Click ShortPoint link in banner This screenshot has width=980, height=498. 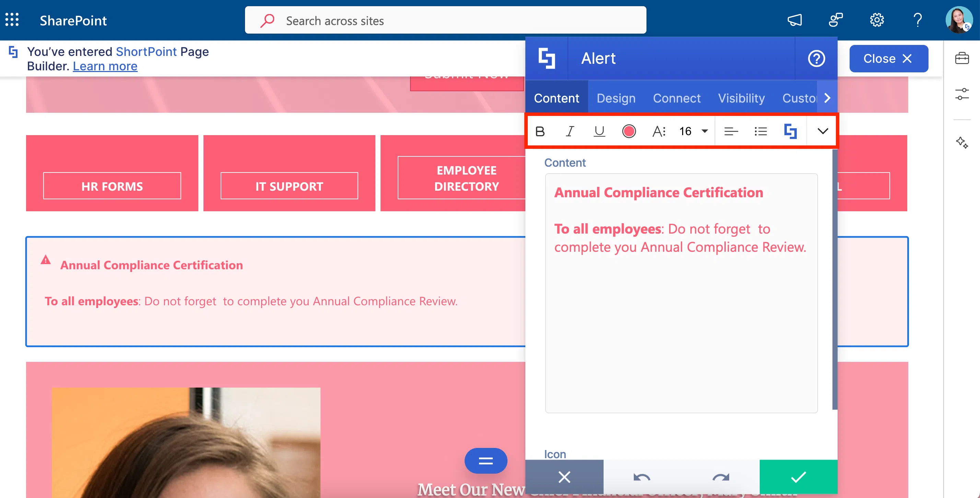point(146,51)
